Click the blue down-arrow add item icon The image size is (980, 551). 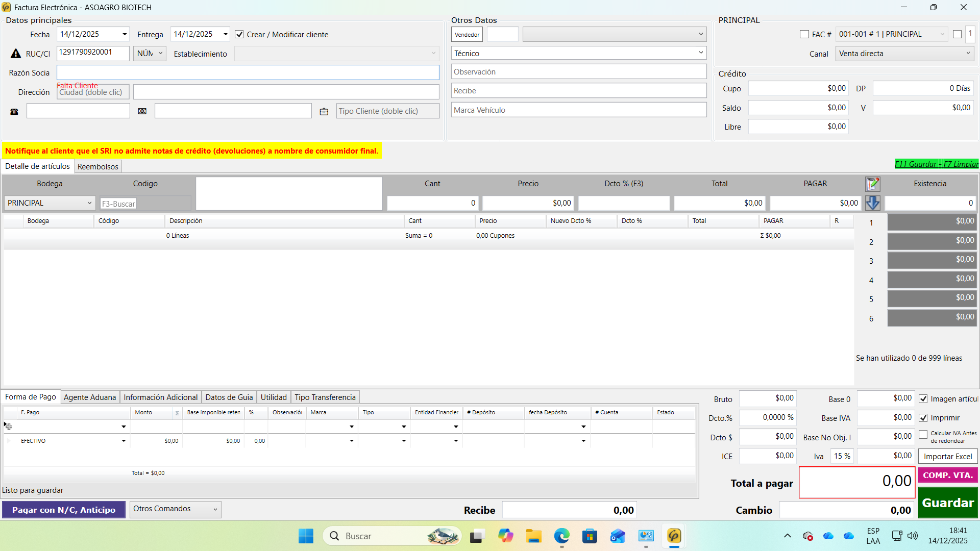(x=872, y=203)
